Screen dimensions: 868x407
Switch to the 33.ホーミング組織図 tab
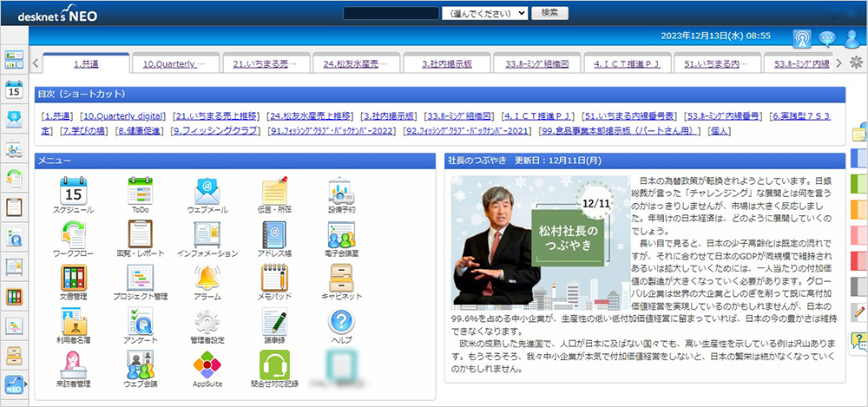point(537,63)
